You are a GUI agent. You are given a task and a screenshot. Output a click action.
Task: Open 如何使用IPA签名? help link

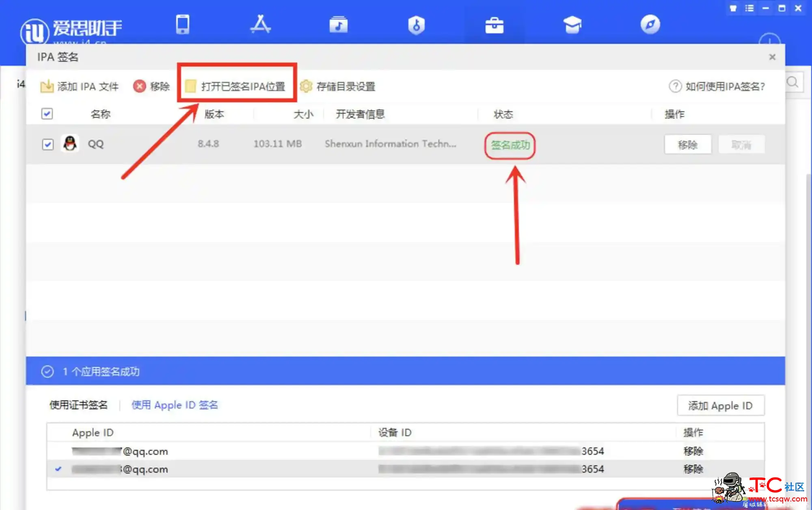(x=717, y=86)
